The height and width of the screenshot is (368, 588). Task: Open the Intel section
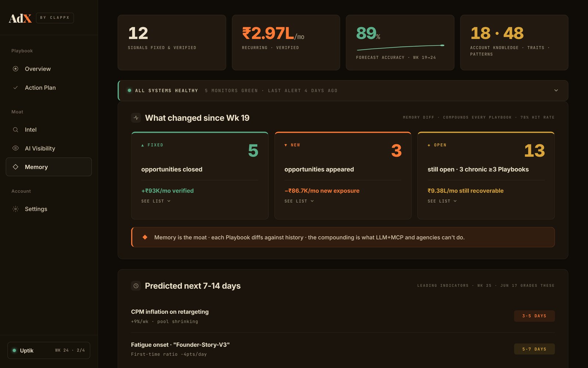49,130
